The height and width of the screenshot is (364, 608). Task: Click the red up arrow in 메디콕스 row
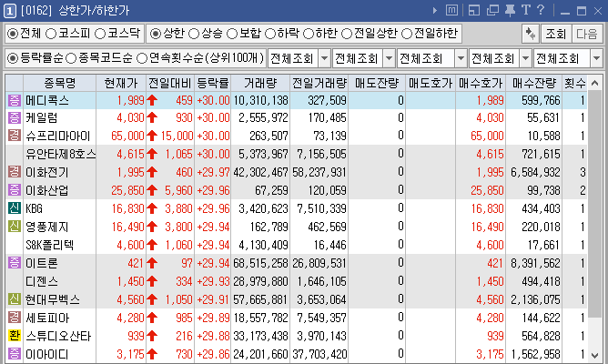[x=152, y=100]
